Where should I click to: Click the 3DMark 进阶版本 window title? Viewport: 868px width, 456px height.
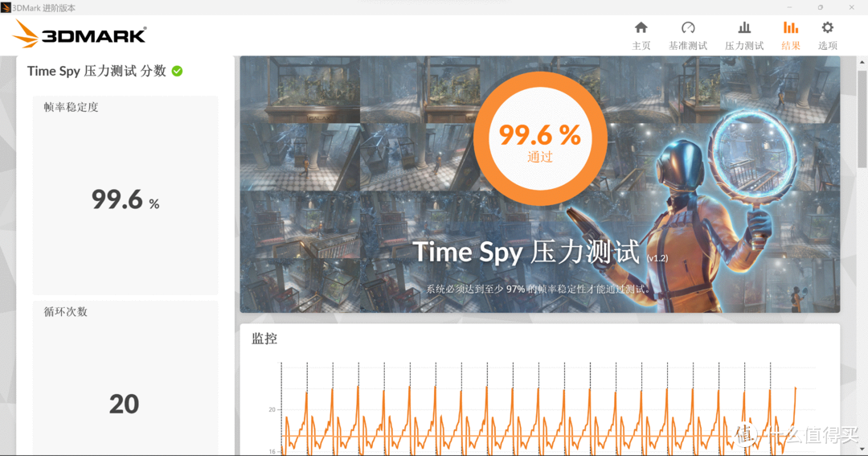point(43,8)
